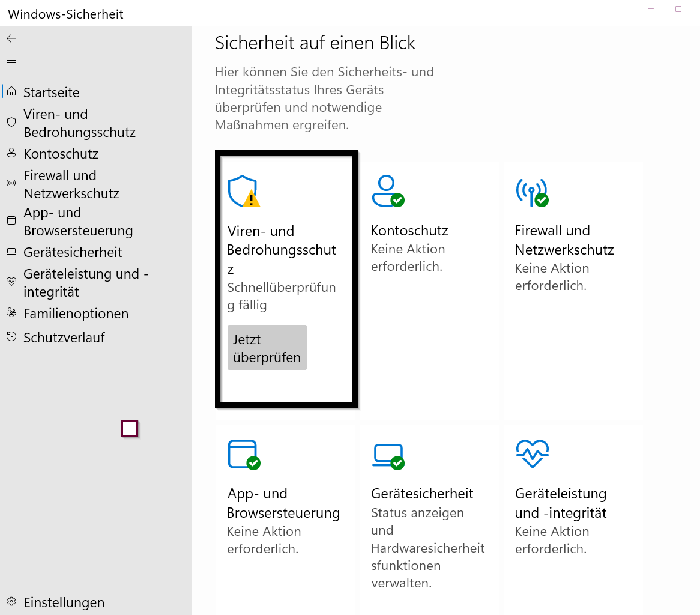Open the App- und Browsersteuerung card title
This screenshot has height=615, width=700.
[x=283, y=503]
